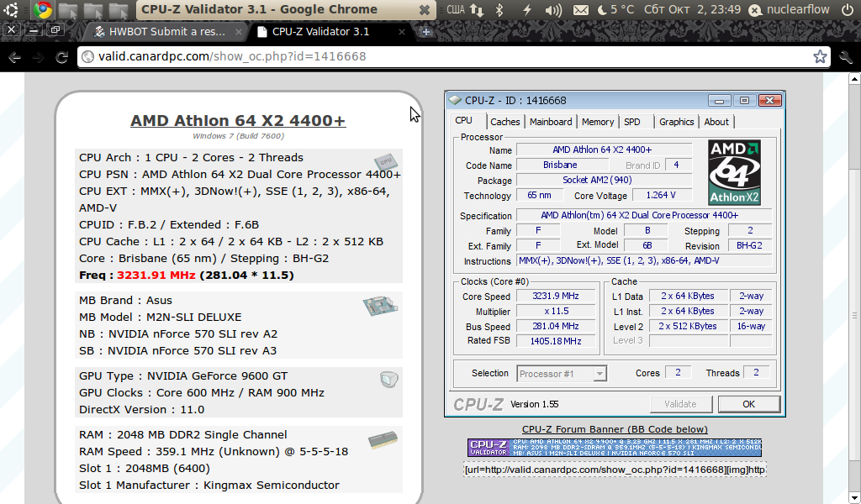Open the Memory tab in CPU-Z
861x504 pixels.
tap(598, 122)
